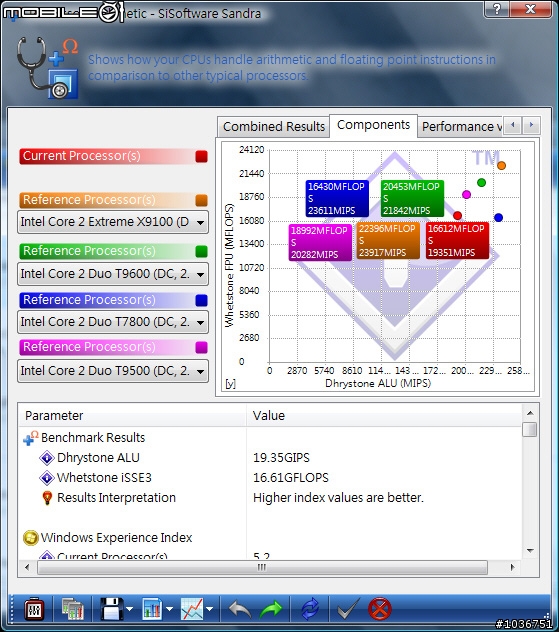The width and height of the screenshot is (559, 632).
Task: Click the red Current Processor color swatch
Action: pyautogui.click(x=202, y=156)
